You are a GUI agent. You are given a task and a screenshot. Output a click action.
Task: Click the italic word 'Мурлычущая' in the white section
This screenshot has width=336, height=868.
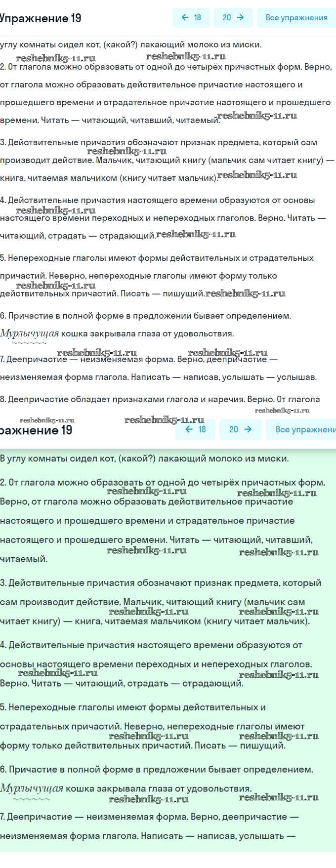tap(30, 333)
